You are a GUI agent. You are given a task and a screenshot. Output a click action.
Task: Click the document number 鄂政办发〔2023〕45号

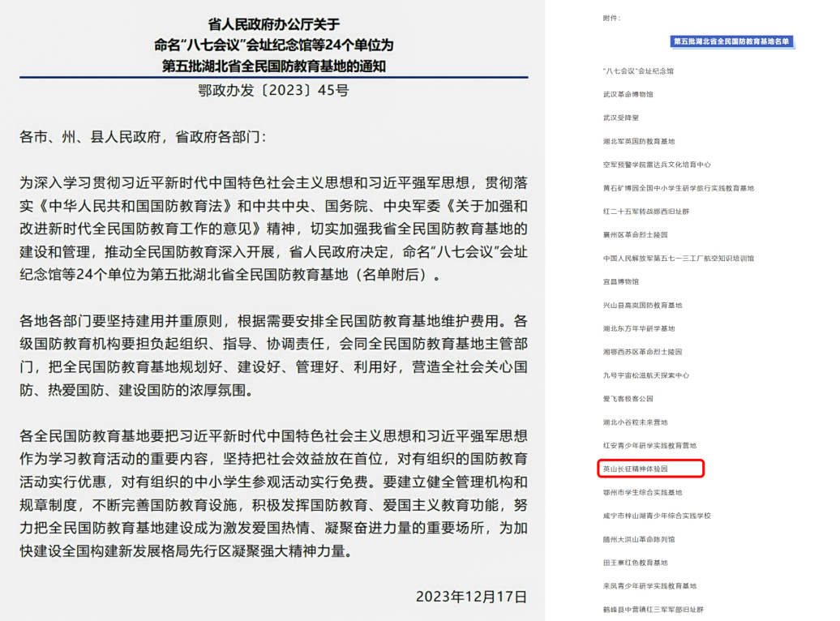[x=273, y=91]
